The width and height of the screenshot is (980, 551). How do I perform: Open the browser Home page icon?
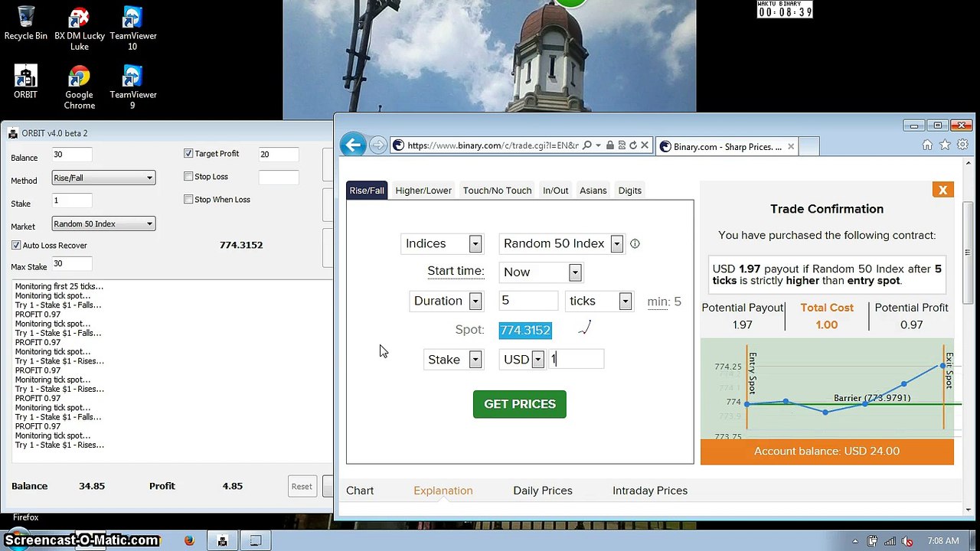coord(927,145)
